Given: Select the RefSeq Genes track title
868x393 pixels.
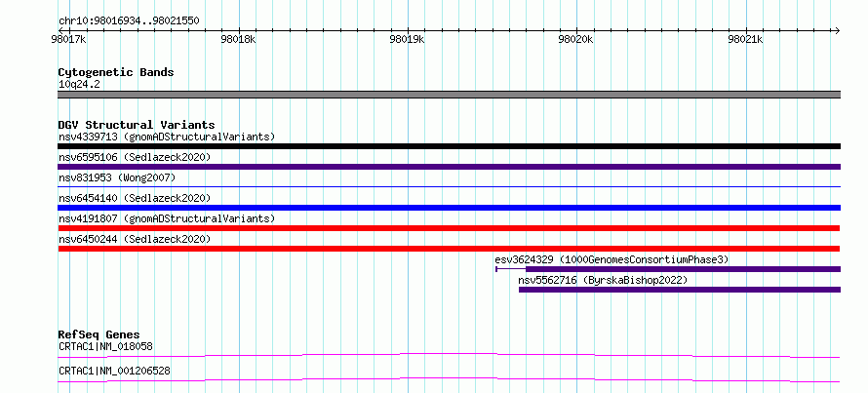Looking at the screenshot, I should [x=99, y=334].
